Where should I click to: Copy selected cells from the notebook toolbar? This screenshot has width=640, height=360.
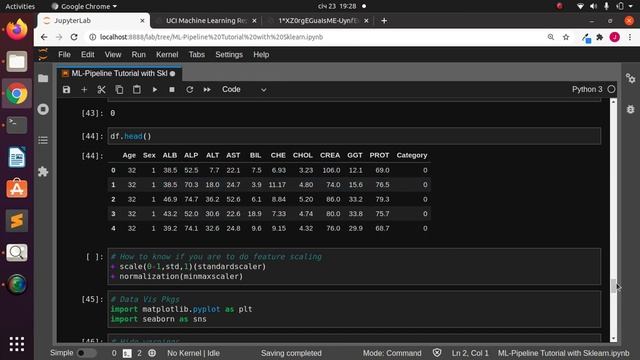click(x=119, y=89)
